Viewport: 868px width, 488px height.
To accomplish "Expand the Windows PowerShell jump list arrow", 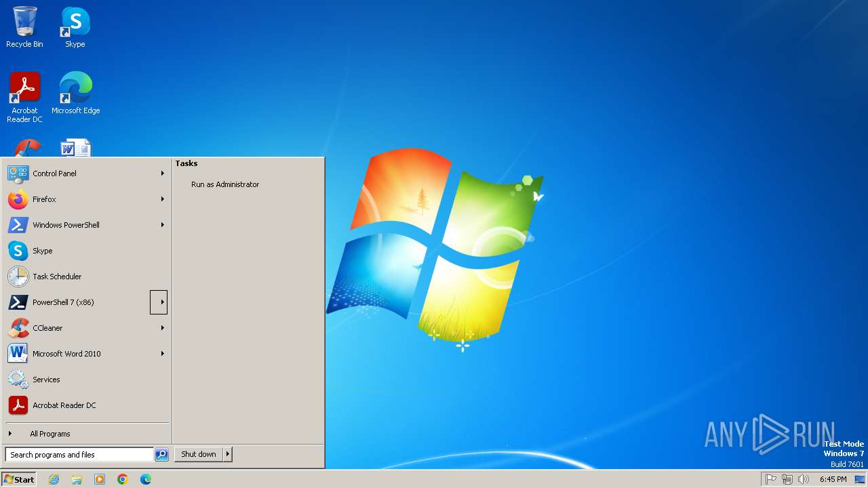I will tap(163, 225).
